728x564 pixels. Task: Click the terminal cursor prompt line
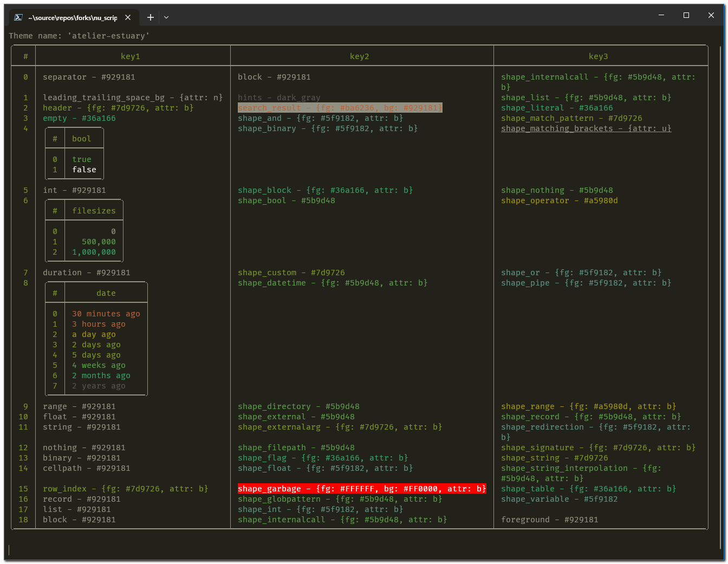click(9, 550)
